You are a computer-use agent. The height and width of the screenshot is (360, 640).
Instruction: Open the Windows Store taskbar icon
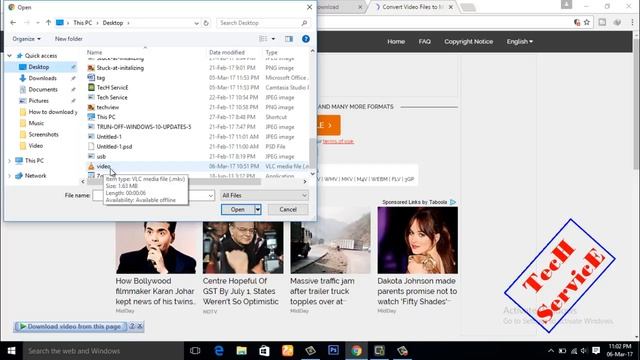pyautogui.click(x=264, y=351)
